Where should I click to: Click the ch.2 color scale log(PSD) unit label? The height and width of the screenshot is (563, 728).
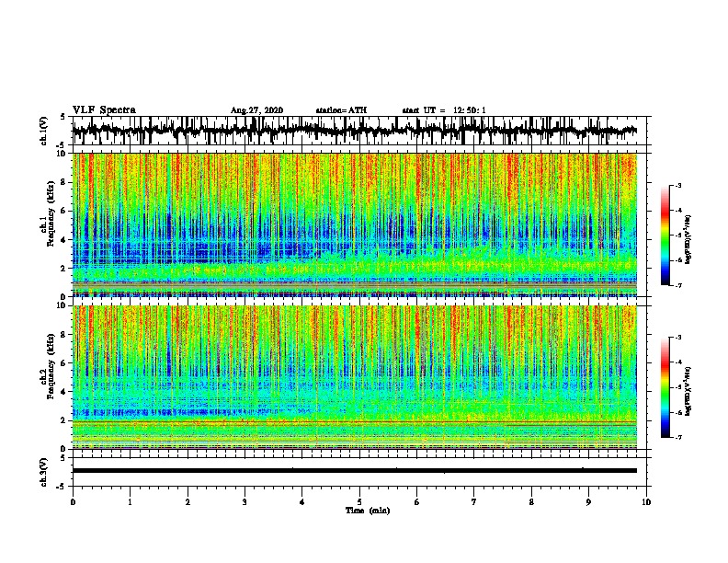688,391
